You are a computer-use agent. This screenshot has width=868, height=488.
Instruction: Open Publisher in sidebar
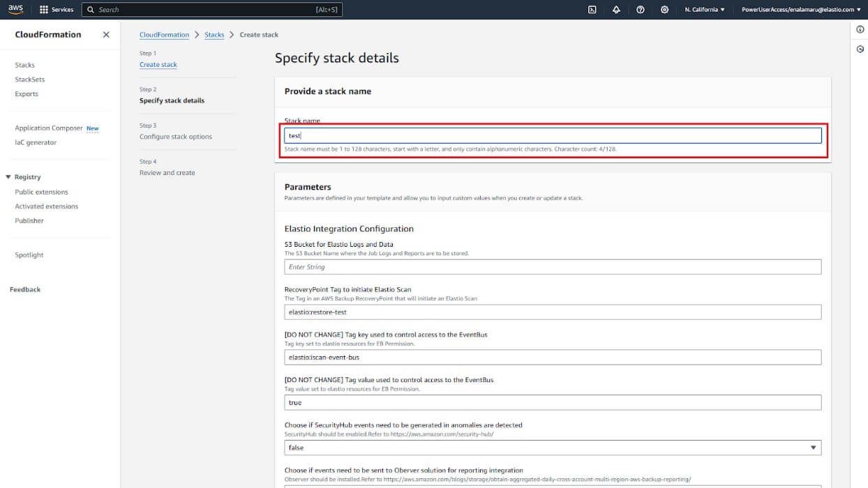(x=29, y=221)
